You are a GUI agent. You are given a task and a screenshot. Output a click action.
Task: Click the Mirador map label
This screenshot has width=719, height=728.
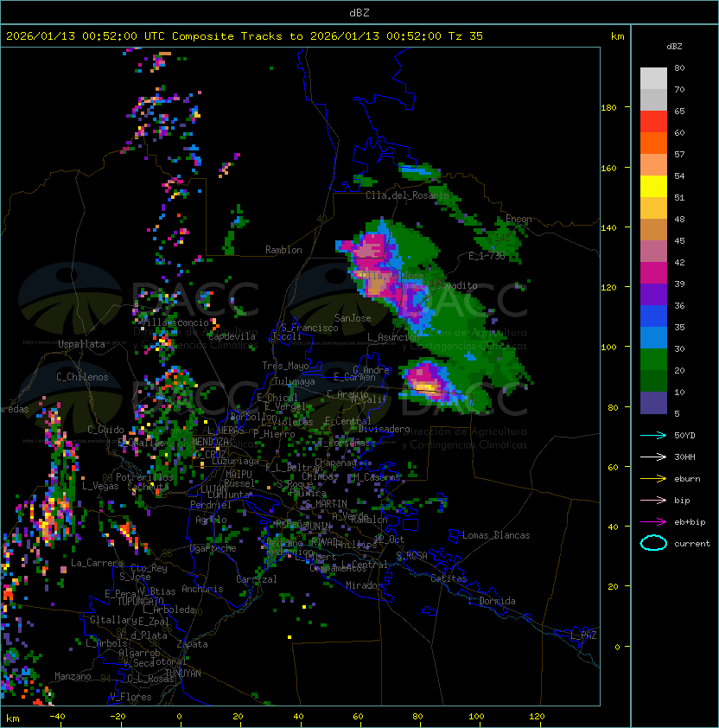(x=364, y=585)
